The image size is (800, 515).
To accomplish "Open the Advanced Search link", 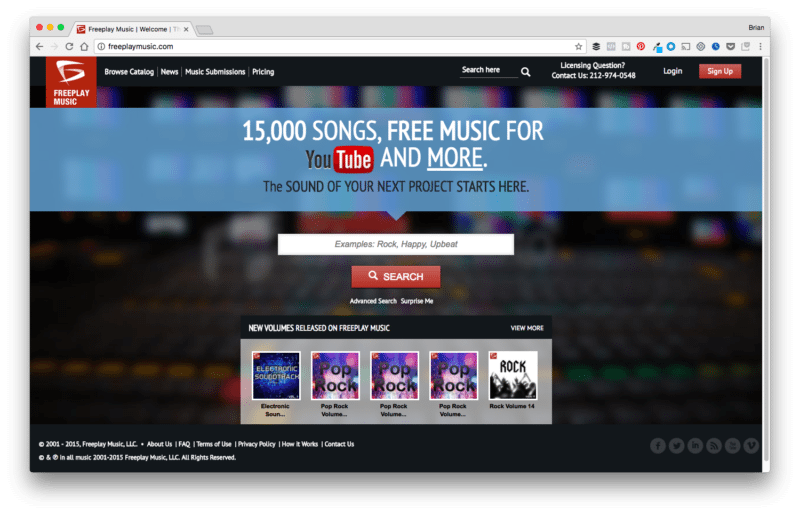I will (x=373, y=301).
